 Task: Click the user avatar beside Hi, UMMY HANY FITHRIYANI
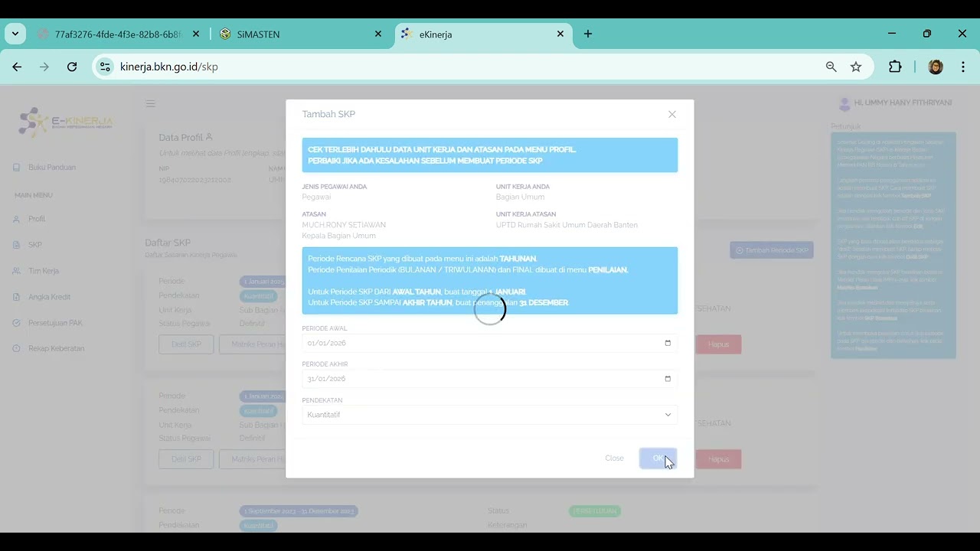pyautogui.click(x=844, y=103)
